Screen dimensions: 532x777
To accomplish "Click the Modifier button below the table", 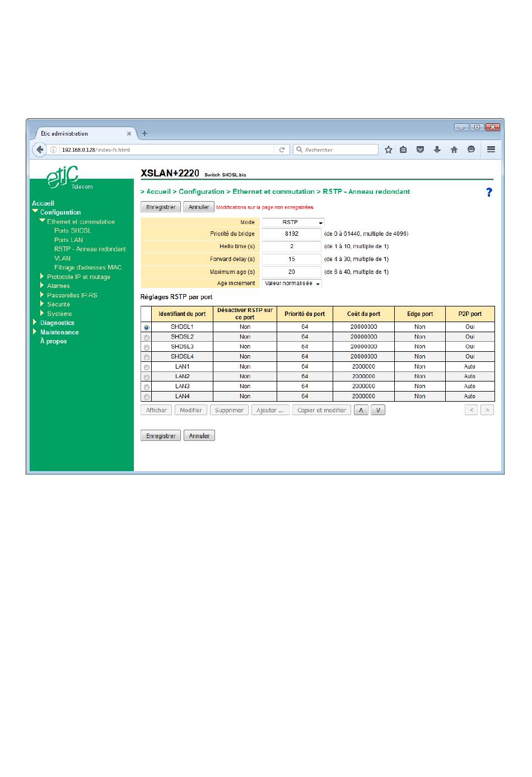I will point(190,410).
